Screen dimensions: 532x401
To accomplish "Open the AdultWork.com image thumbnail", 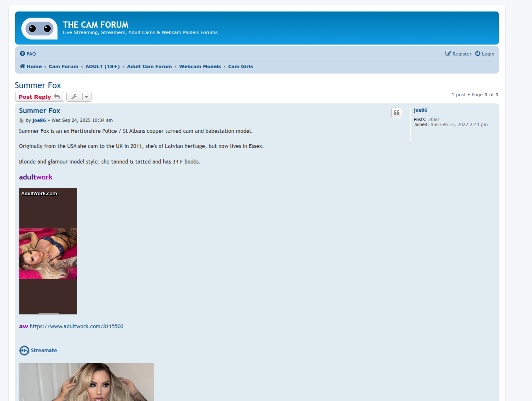I will [x=48, y=251].
